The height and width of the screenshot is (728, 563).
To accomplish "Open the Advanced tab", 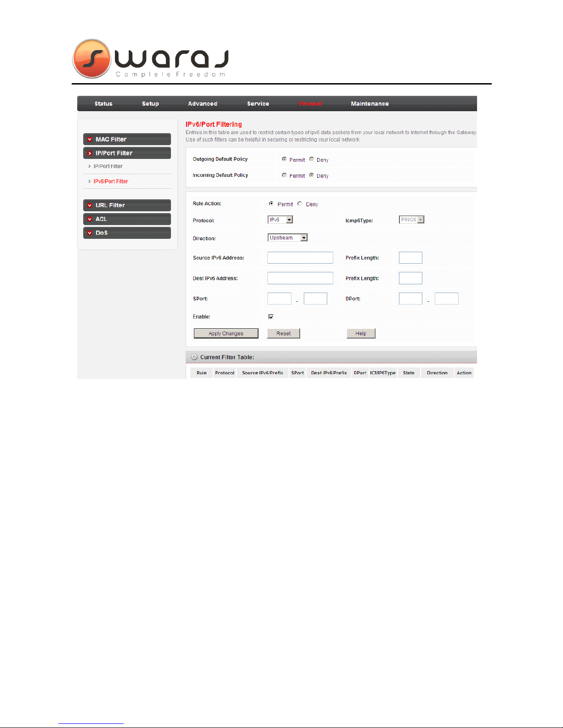I will coord(203,104).
